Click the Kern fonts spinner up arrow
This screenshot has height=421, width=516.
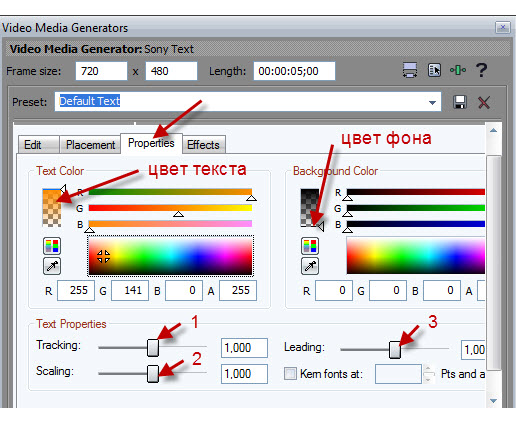click(x=429, y=369)
